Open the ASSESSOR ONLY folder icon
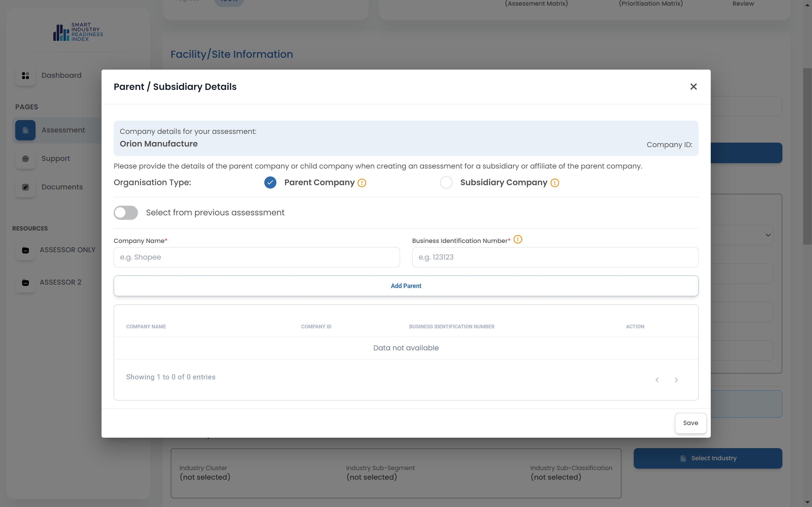Viewport: 812px width, 507px height. click(25, 250)
